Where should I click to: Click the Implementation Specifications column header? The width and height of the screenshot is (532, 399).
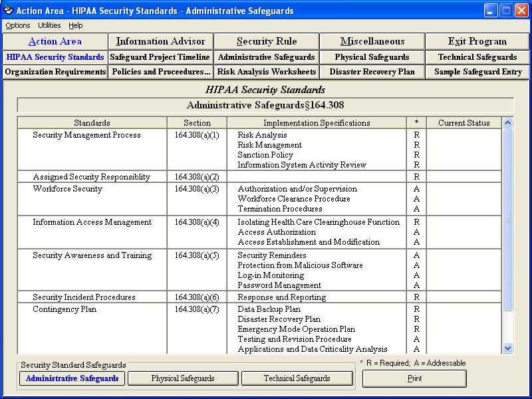click(317, 123)
